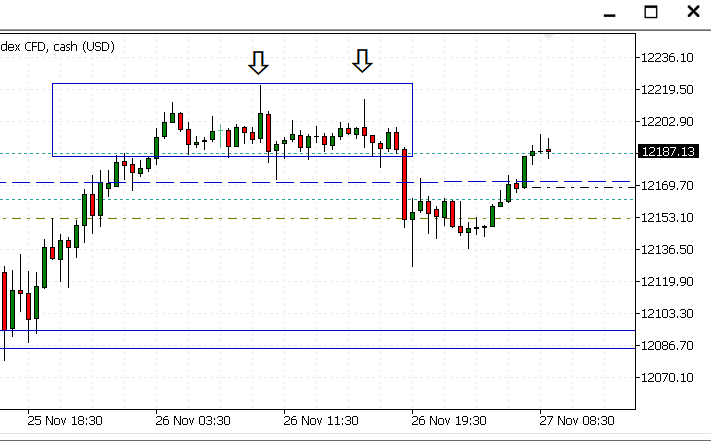Maximize the chart window

click(651, 12)
